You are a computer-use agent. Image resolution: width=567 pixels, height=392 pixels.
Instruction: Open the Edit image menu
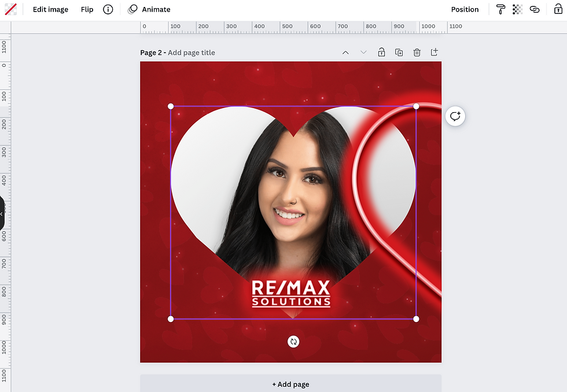click(x=50, y=9)
